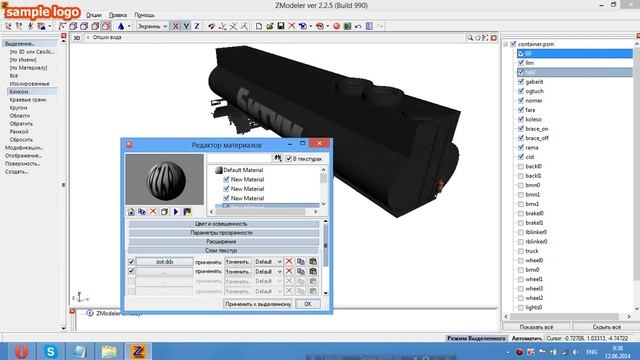Remove izot.dds texture layer with its red X
640x360 pixels.
click(x=289, y=261)
